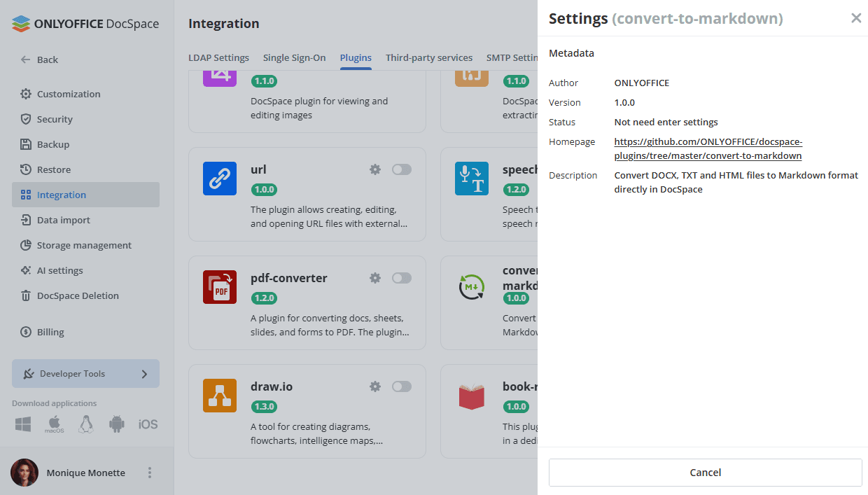The image size is (868, 495).
Task: Click the 'Not need enter settings' status
Action: (x=666, y=122)
